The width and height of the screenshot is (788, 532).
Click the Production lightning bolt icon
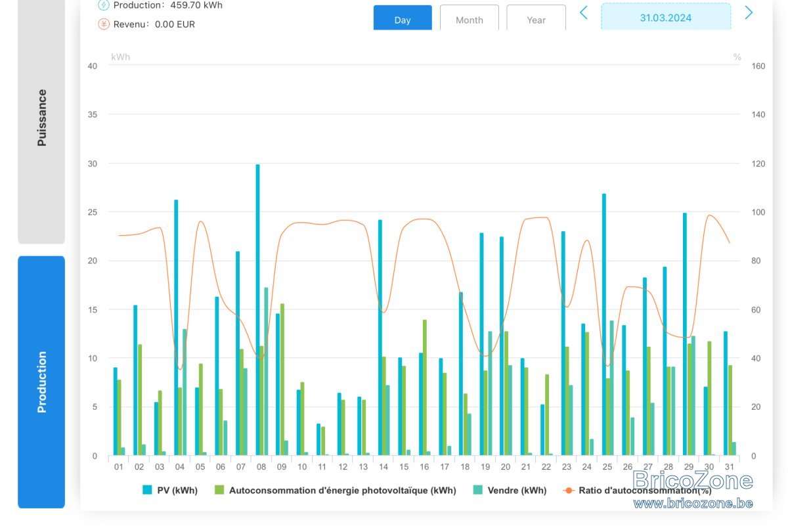point(103,5)
